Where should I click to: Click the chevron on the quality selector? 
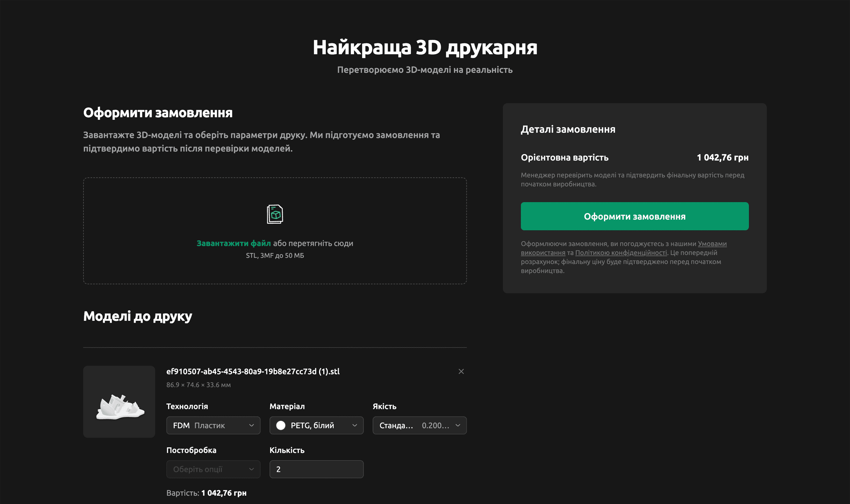pyautogui.click(x=458, y=425)
